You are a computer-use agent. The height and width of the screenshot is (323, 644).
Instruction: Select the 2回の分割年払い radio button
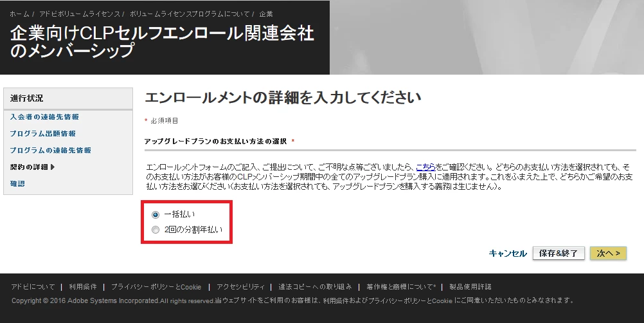156,230
